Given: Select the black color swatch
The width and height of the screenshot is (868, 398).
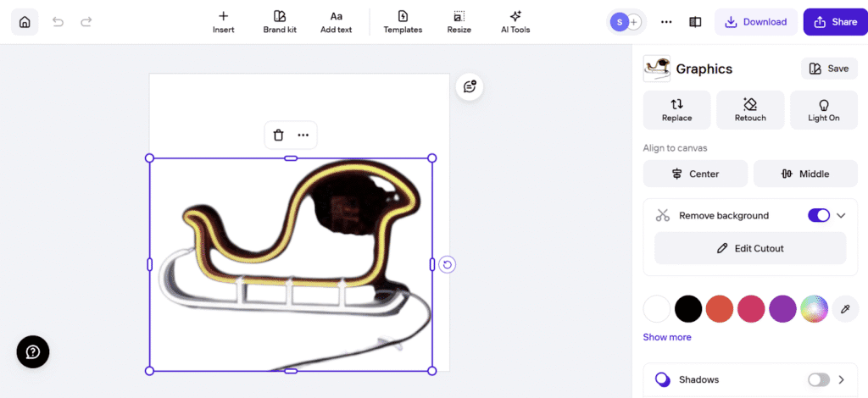Looking at the screenshot, I should pos(688,308).
